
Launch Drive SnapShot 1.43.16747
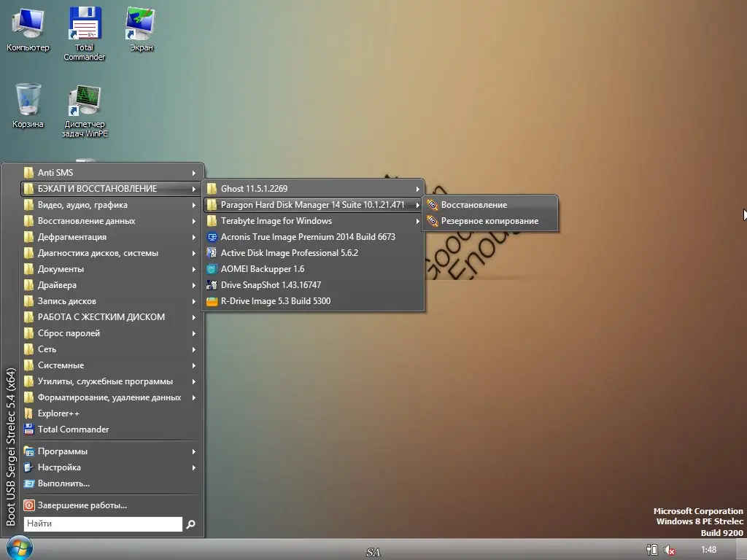314,285
